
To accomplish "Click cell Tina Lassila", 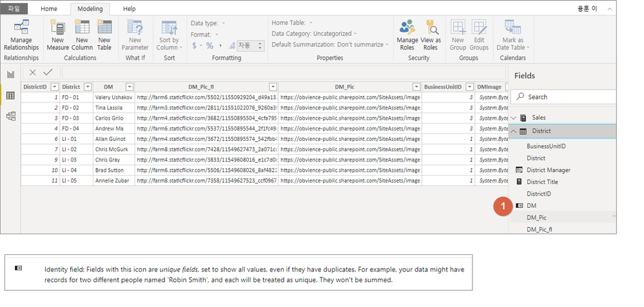I will point(113,107).
